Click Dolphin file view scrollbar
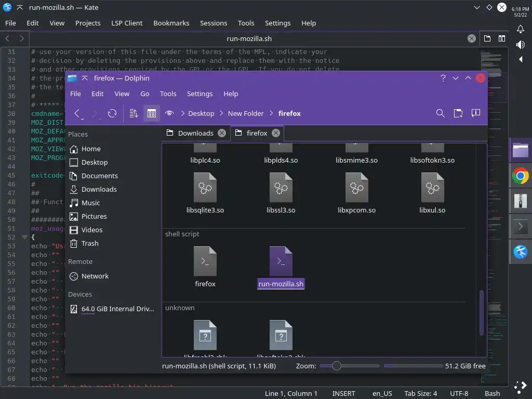532x399 pixels. point(482,312)
